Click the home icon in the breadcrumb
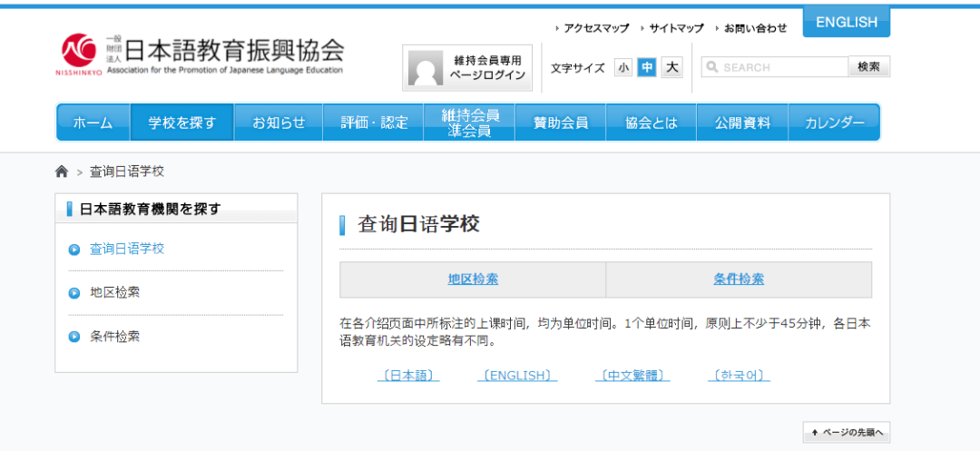980x451 pixels. pos(62,172)
